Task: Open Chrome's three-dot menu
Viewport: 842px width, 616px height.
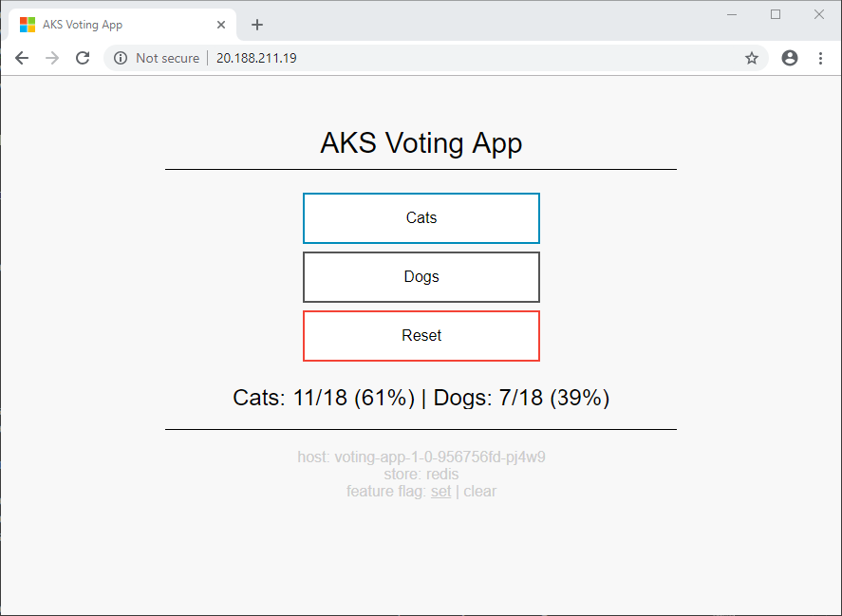Action: click(820, 58)
